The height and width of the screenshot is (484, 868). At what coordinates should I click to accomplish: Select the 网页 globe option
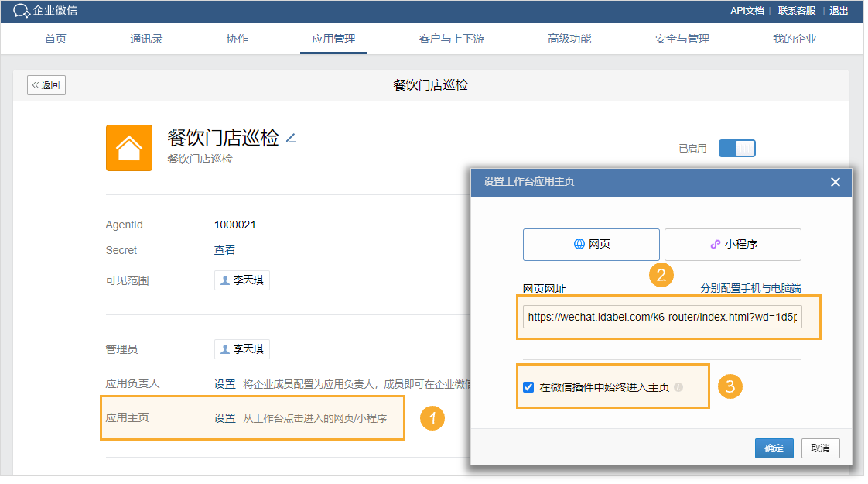tap(591, 244)
